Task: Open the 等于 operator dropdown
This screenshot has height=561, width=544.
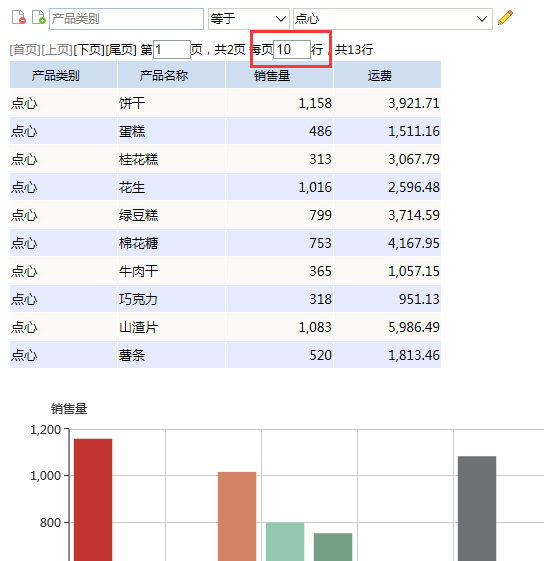Action: point(249,19)
